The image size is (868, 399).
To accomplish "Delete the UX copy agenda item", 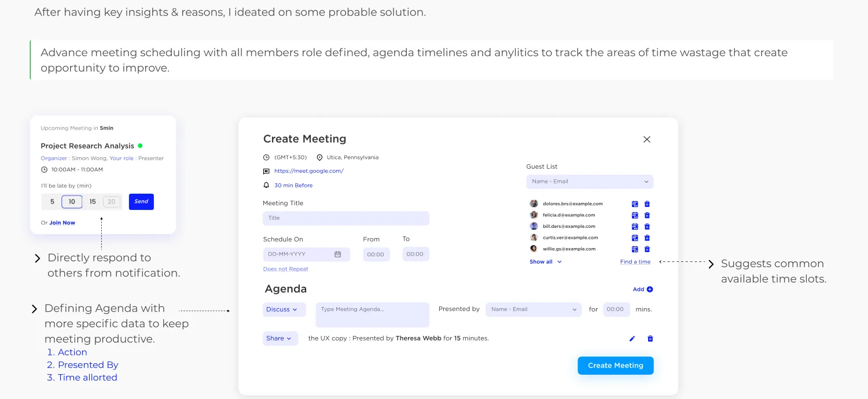I will tap(650, 339).
